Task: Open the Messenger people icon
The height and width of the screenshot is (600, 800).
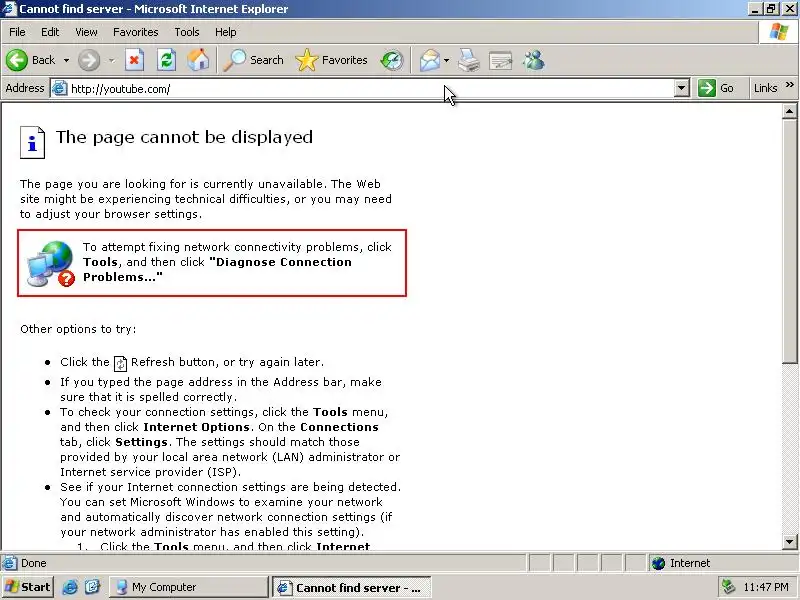Action: pos(534,60)
